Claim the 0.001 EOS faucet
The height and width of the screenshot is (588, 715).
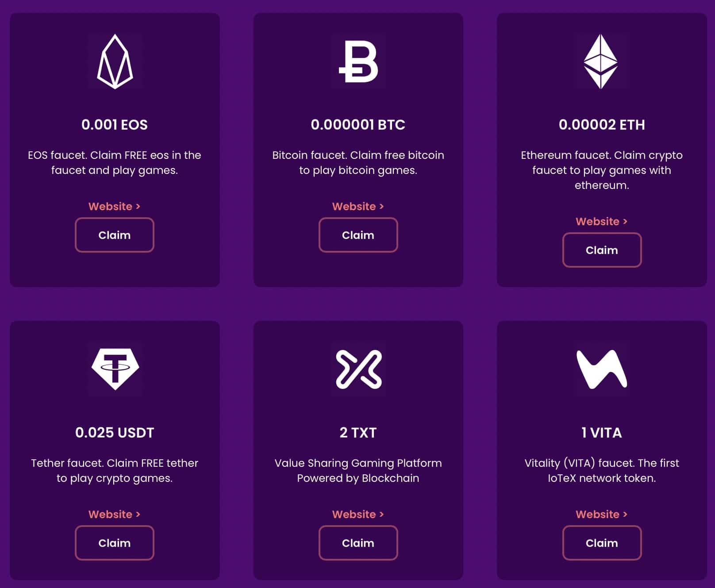coord(115,235)
